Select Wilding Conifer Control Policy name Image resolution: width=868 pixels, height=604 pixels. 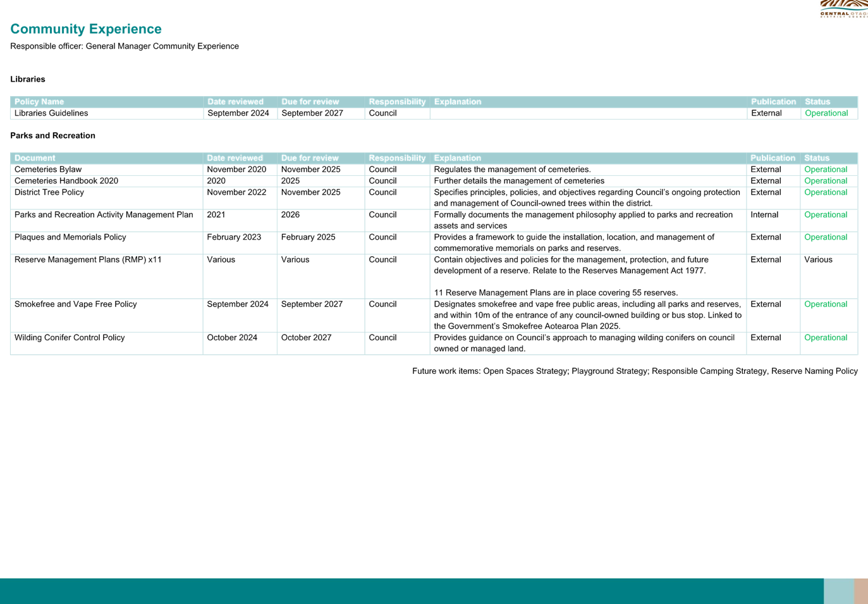pos(70,338)
